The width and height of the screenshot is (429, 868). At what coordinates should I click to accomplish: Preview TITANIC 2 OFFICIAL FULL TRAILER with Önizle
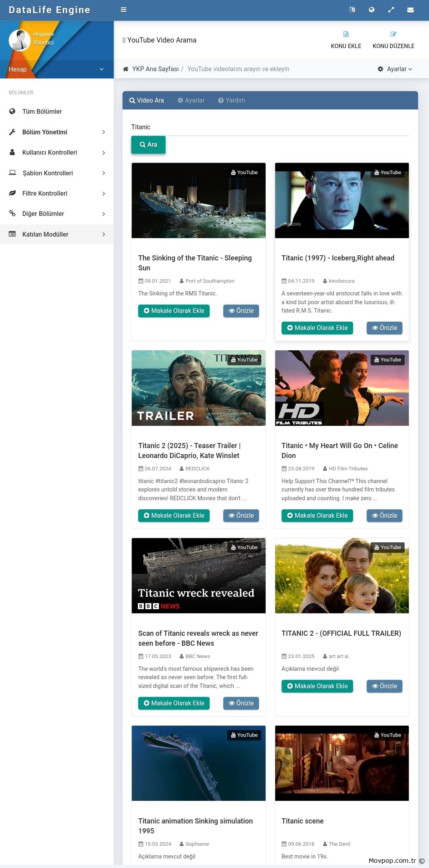(x=385, y=686)
